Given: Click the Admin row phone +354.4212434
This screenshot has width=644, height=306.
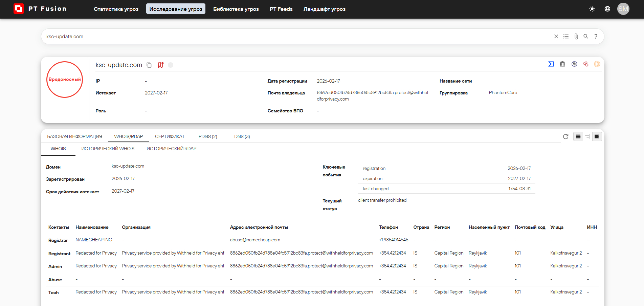Looking at the screenshot, I should tap(393, 266).
